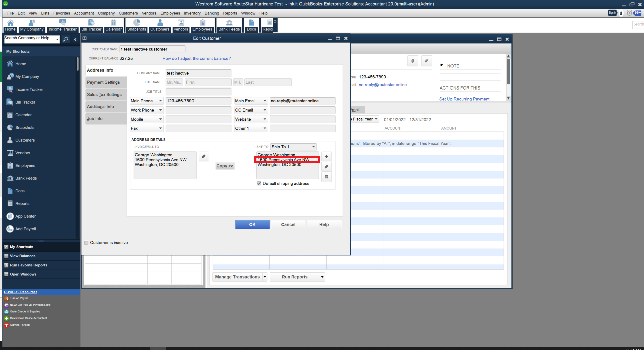Viewport: 644px width, 350px height.
Task: Edit the Ship To address pencil
Action: tap(327, 166)
